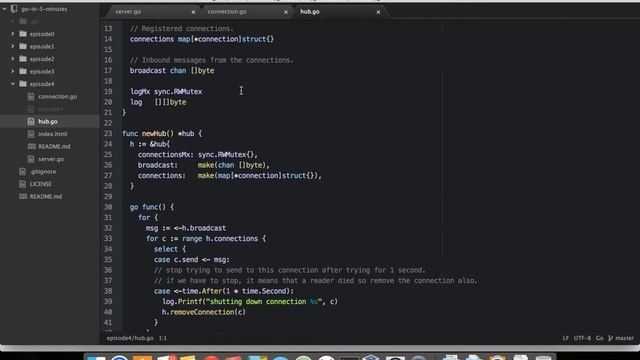The image size is (640, 360).
Task: Click the index.html file icon
Action: 31,134
